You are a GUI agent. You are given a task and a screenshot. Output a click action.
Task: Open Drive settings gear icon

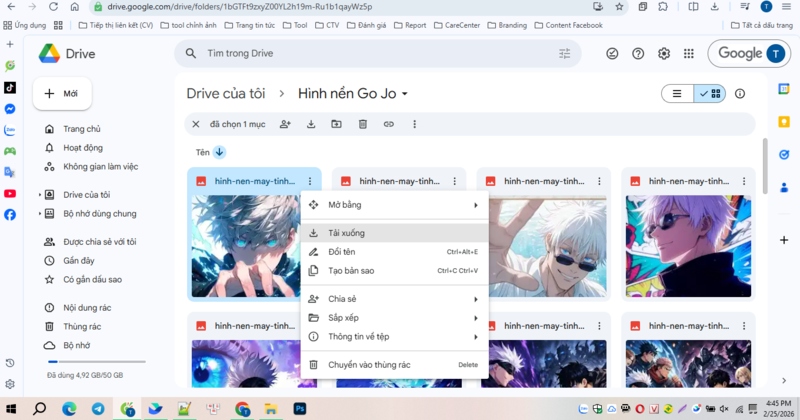[664, 54]
